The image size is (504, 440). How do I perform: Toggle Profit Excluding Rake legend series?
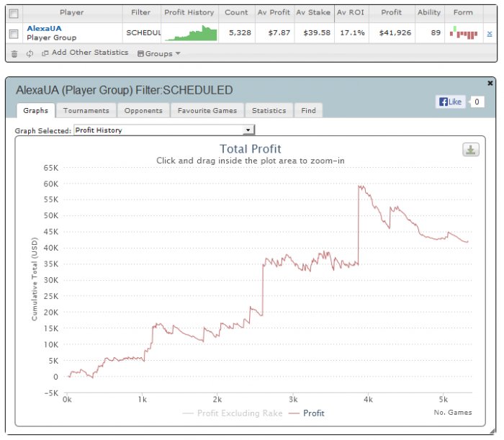point(233,413)
